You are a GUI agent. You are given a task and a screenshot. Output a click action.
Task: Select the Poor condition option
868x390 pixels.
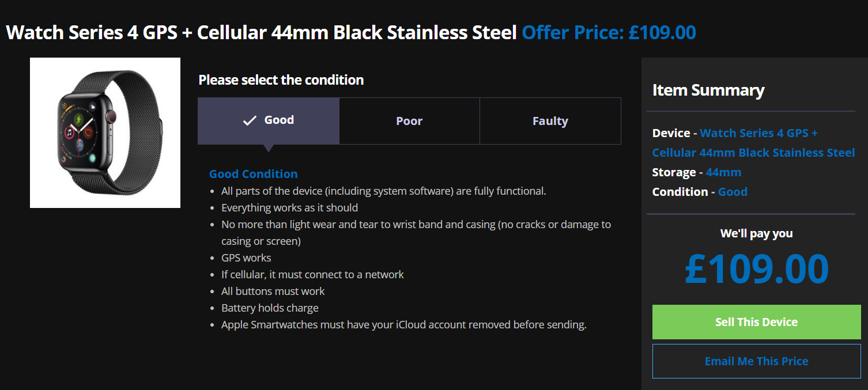coord(409,121)
